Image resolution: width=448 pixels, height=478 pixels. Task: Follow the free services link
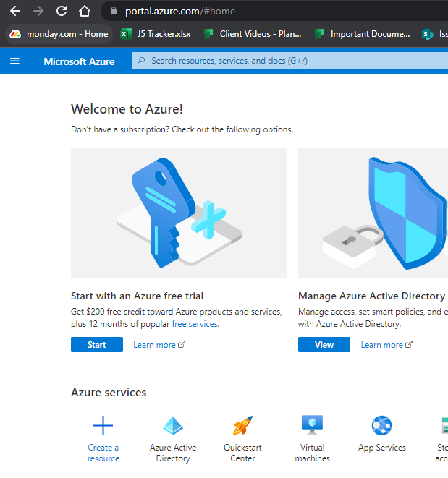pyautogui.click(x=195, y=324)
